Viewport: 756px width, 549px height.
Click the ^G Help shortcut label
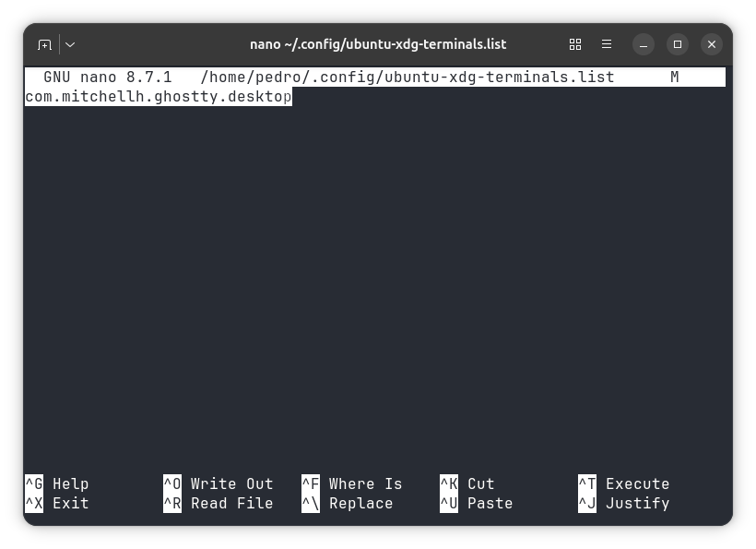click(x=57, y=483)
